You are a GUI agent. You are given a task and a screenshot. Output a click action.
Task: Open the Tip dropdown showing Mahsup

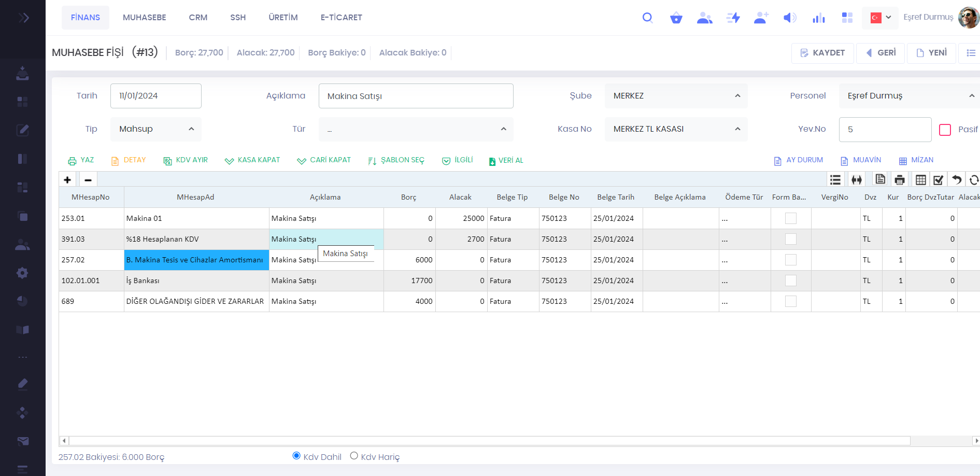tap(155, 129)
